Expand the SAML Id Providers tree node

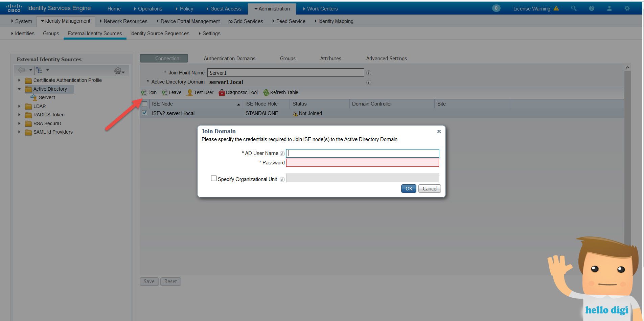(x=19, y=132)
